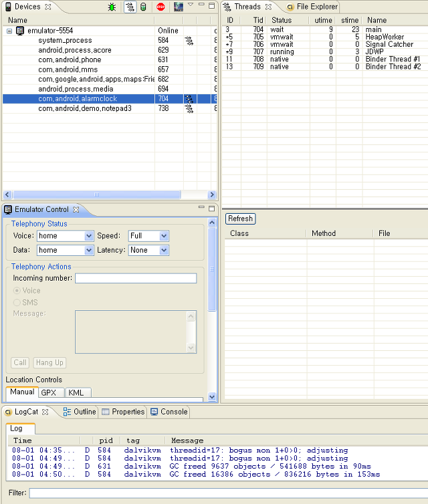The width and height of the screenshot is (428, 504).
Task: Click thread icon in notepad3 row
Action: coord(189,109)
